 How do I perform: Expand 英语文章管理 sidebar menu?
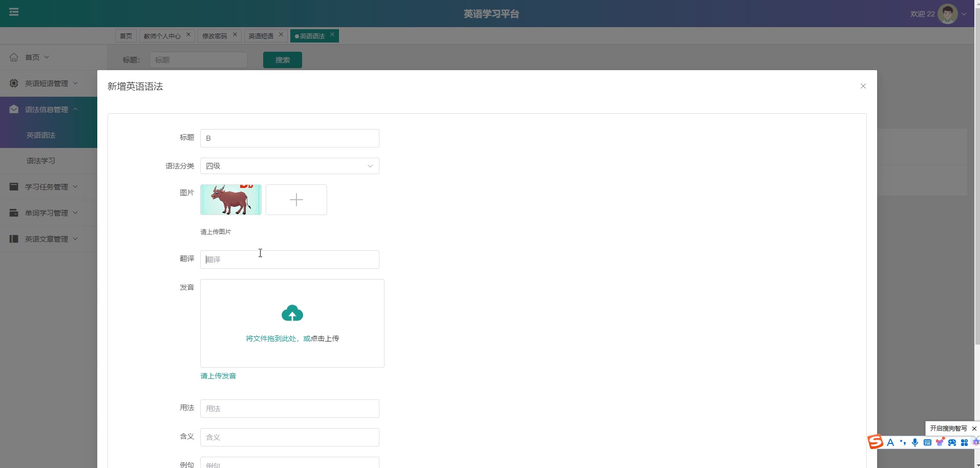[49, 239]
